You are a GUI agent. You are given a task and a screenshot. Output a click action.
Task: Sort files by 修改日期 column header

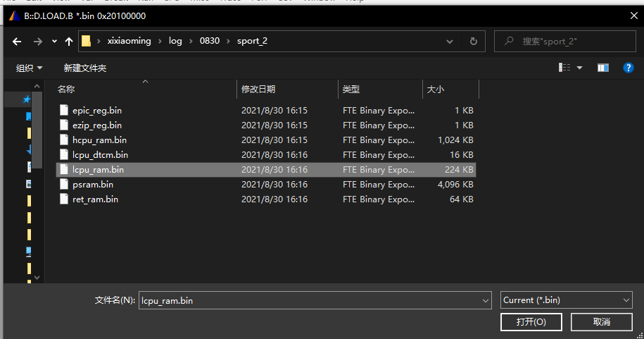[258, 90]
